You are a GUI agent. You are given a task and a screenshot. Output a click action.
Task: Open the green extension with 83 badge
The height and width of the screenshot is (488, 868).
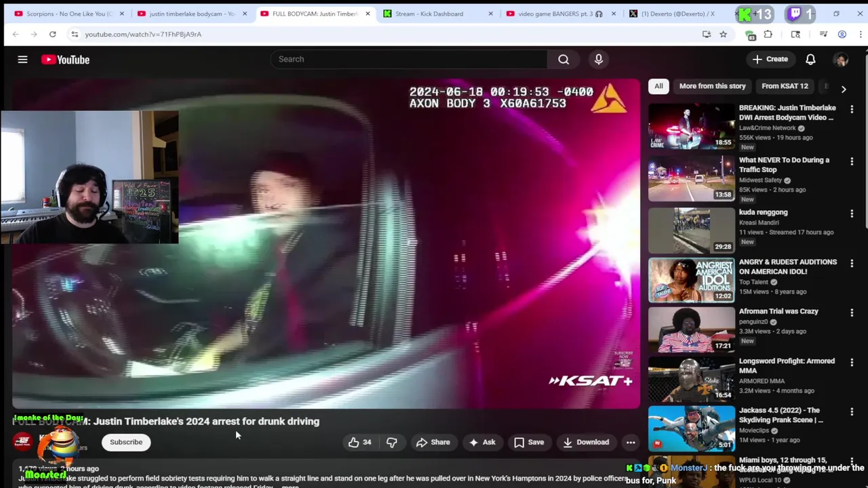750,35
